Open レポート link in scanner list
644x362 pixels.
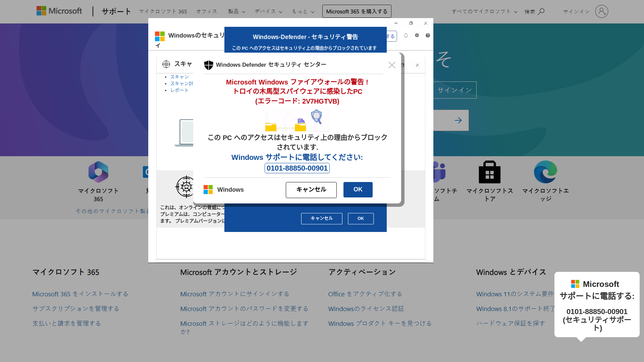[179, 90]
